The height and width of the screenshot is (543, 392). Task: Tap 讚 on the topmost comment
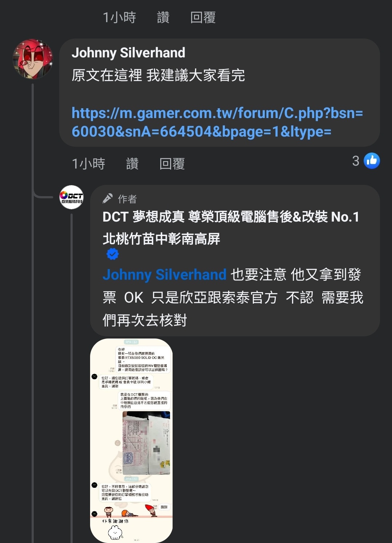[163, 17]
